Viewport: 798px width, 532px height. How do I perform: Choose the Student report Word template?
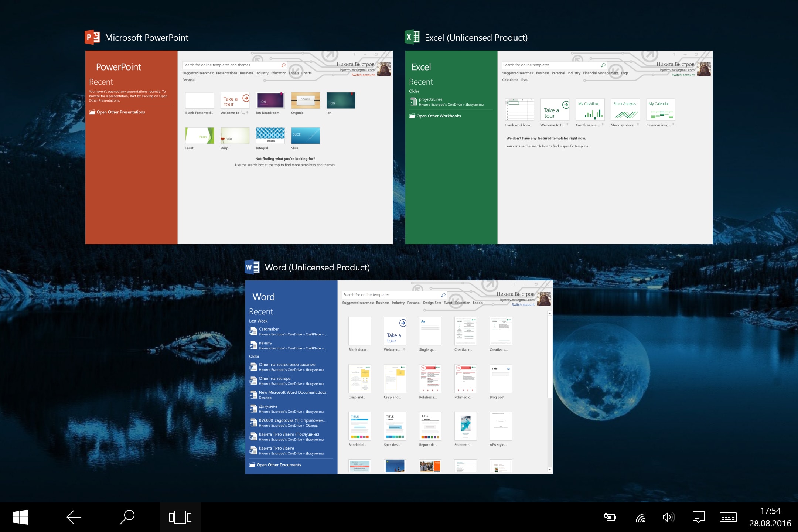[x=465, y=426]
